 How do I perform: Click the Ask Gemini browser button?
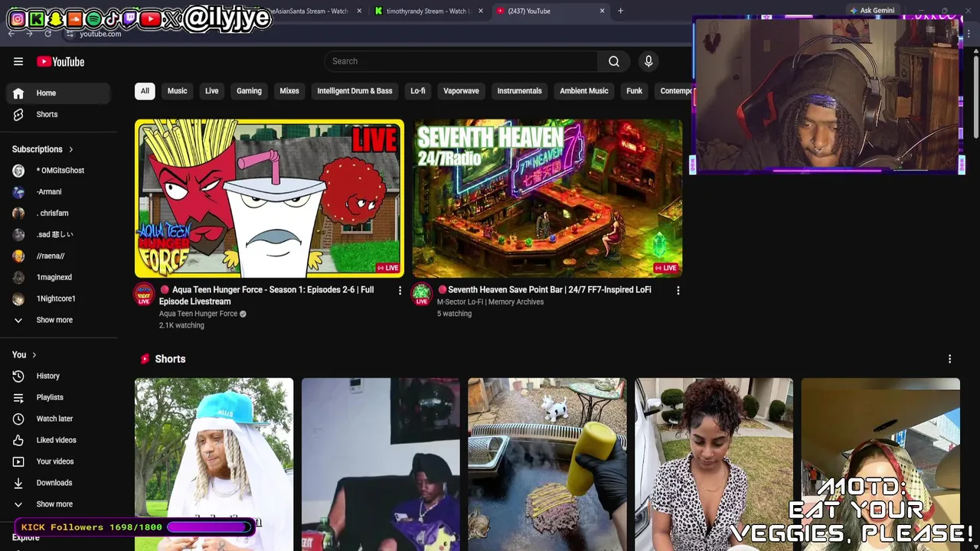pos(871,11)
